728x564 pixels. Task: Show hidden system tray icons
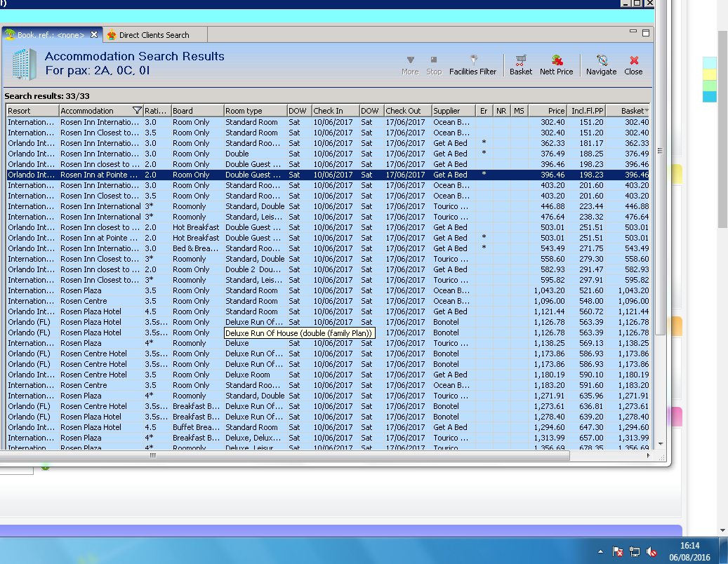point(600,552)
